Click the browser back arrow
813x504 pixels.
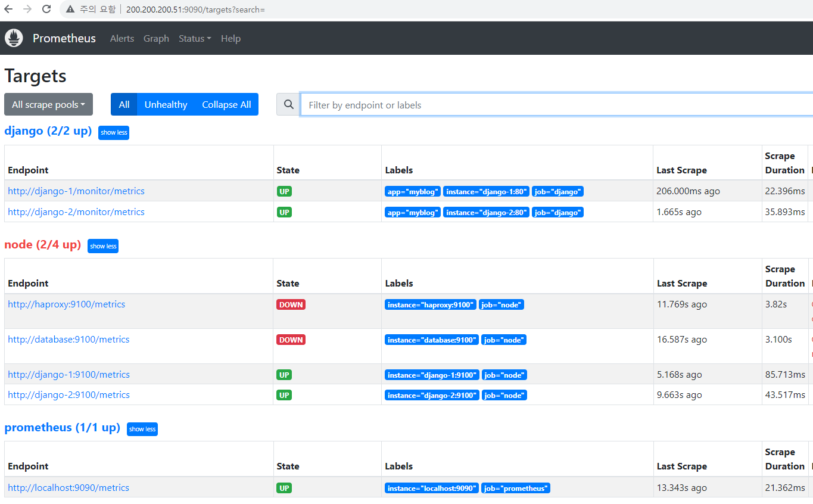click(x=8, y=9)
